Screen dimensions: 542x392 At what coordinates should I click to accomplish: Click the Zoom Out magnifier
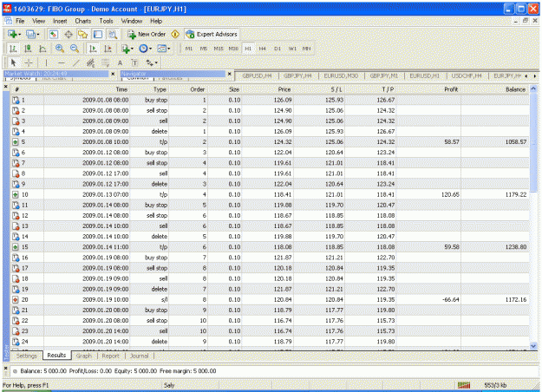[75, 49]
